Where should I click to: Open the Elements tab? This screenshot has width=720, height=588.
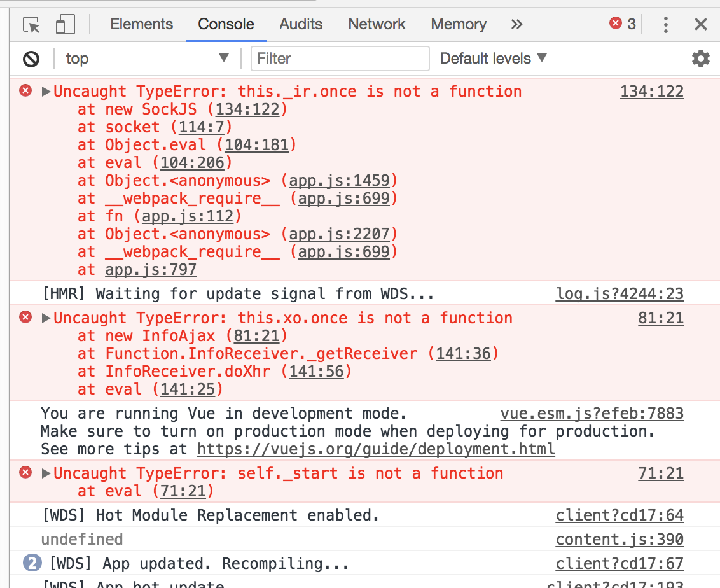[141, 24]
